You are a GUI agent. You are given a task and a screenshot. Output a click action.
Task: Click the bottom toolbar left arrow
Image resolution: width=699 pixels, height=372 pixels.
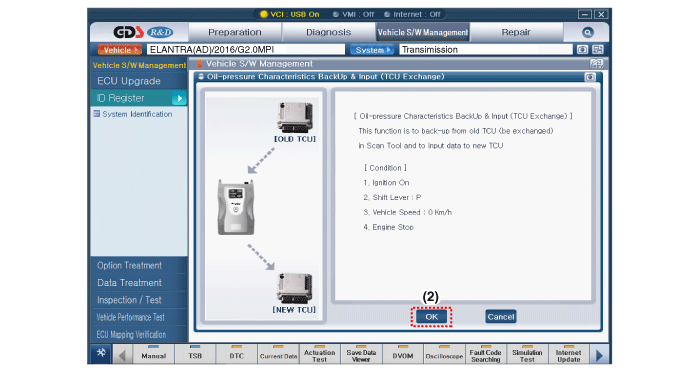tap(122, 355)
